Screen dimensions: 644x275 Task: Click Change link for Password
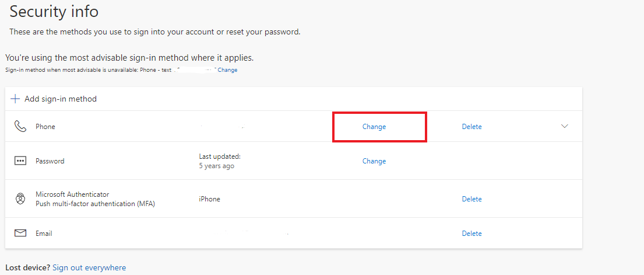coord(374,161)
